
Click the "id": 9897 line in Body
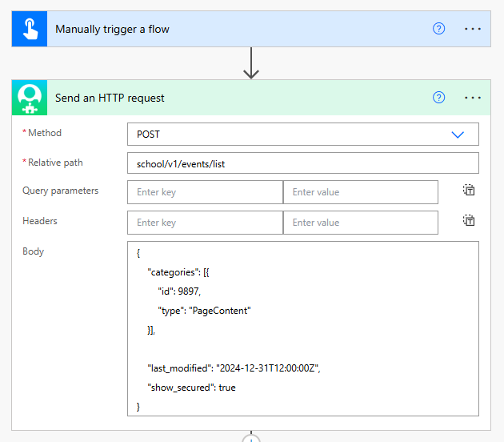tap(179, 291)
